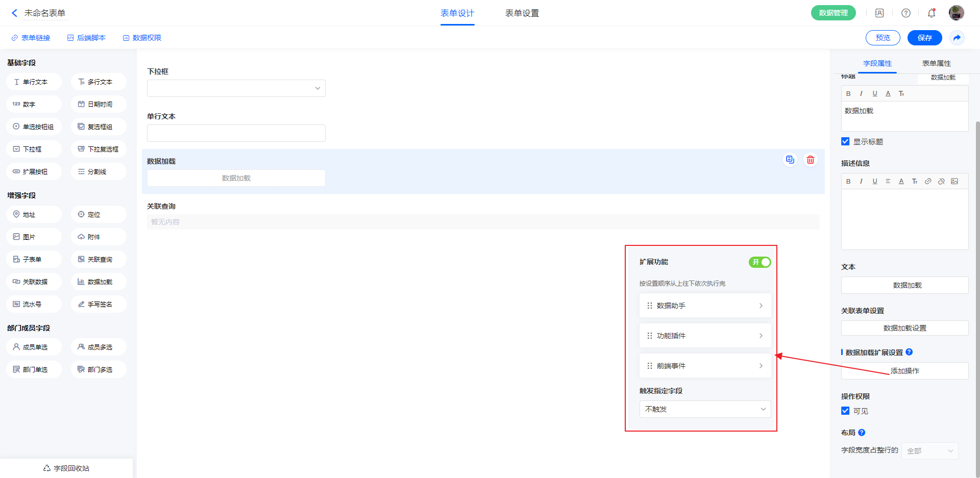Open the 不触发 trigger field dropdown
The image size is (980, 478).
point(705,409)
